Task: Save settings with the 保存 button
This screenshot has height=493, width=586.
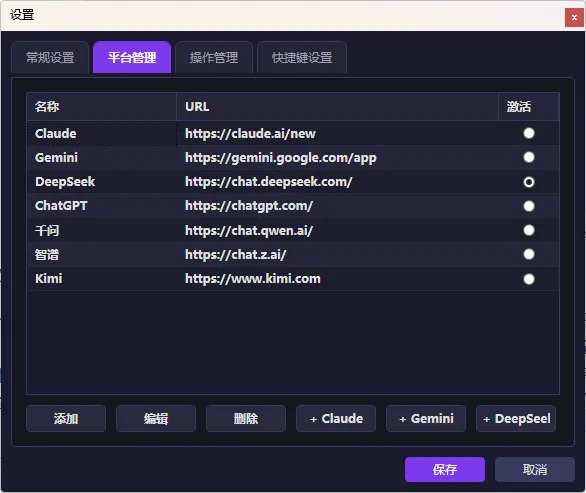Action: (x=445, y=469)
